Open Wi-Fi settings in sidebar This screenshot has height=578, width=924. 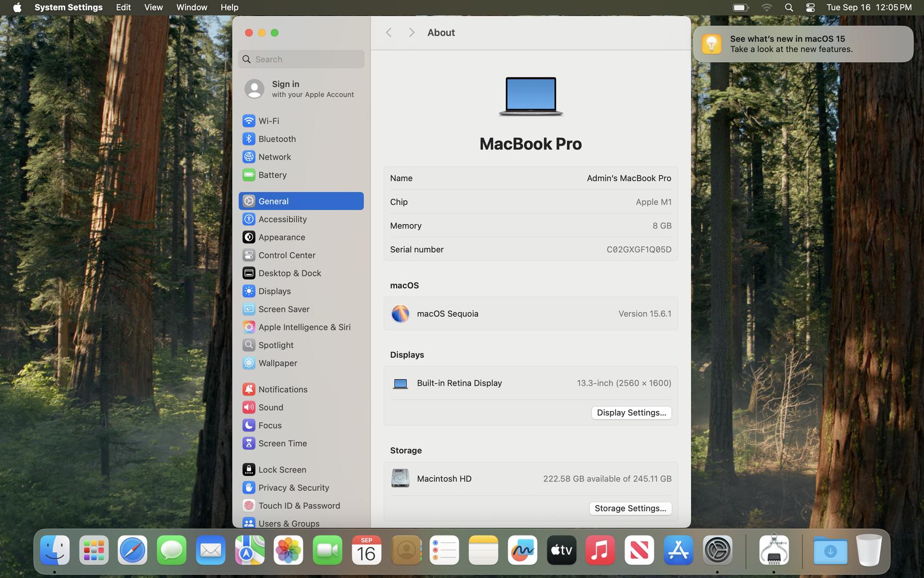[301, 121]
